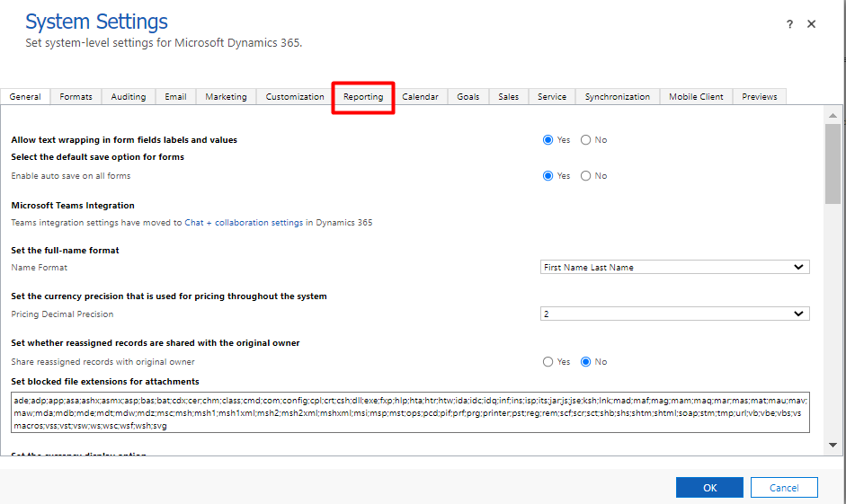846x504 pixels.
Task: Open the Pricing Decimal Precision dropdown
Action: (674, 314)
